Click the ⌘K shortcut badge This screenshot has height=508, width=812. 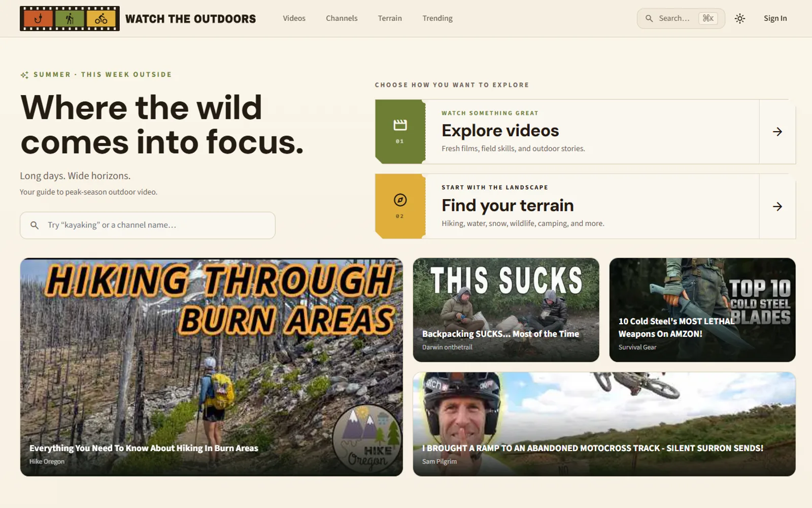point(708,18)
